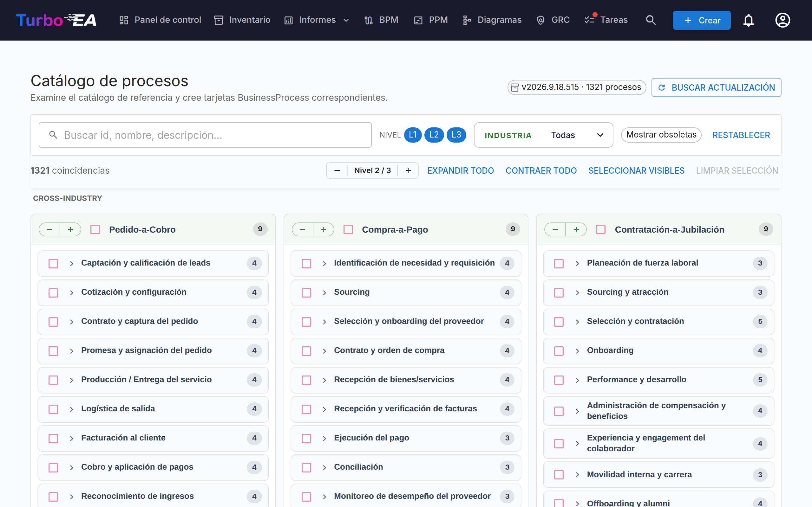Open the notifications bell
This screenshot has height=507, width=812.
click(748, 20)
